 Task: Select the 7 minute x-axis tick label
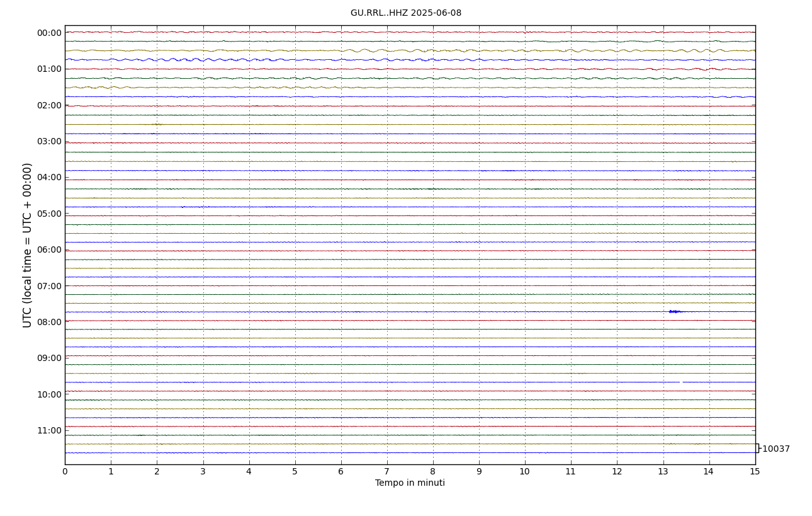386,472
